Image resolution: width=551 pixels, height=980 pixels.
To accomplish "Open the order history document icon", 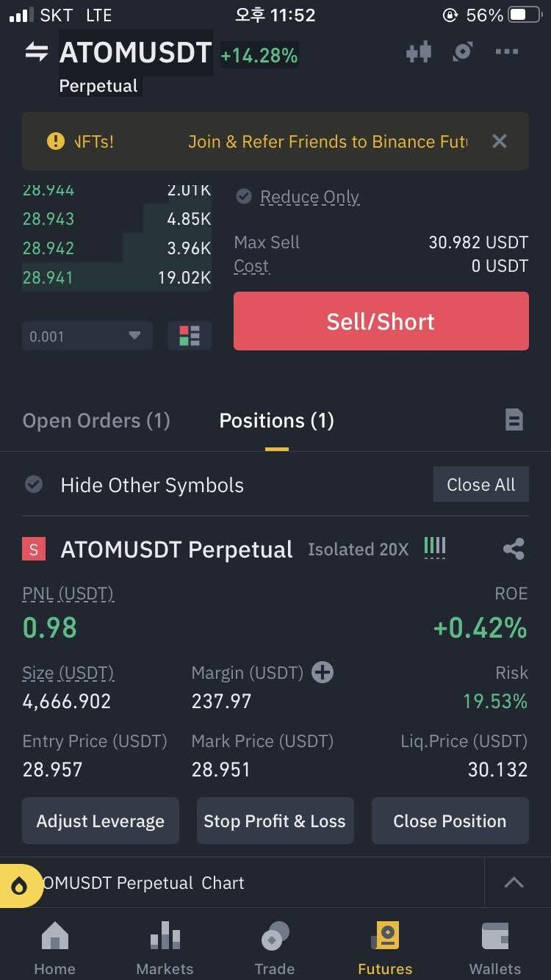I will pyautogui.click(x=514, y=420).
